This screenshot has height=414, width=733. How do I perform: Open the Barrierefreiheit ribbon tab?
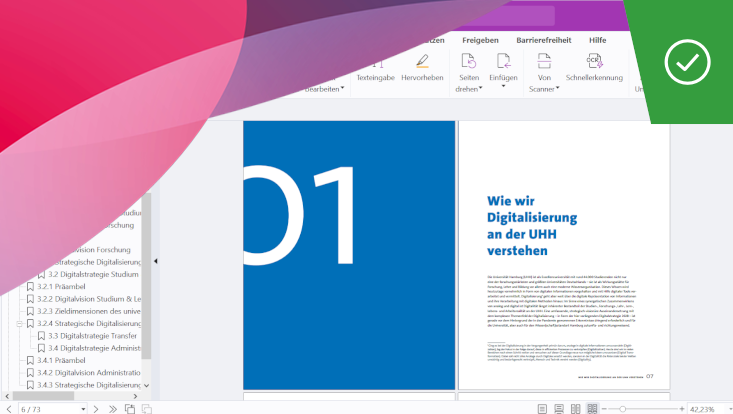544,40
